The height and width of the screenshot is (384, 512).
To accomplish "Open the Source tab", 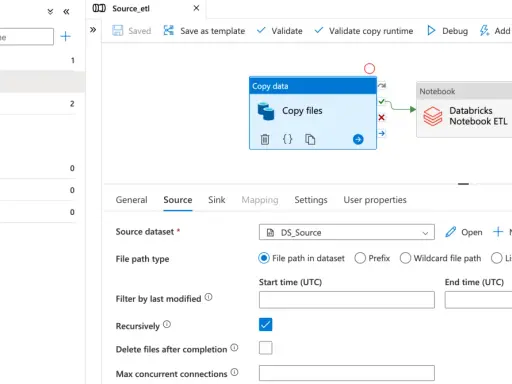I will (178, 200).
